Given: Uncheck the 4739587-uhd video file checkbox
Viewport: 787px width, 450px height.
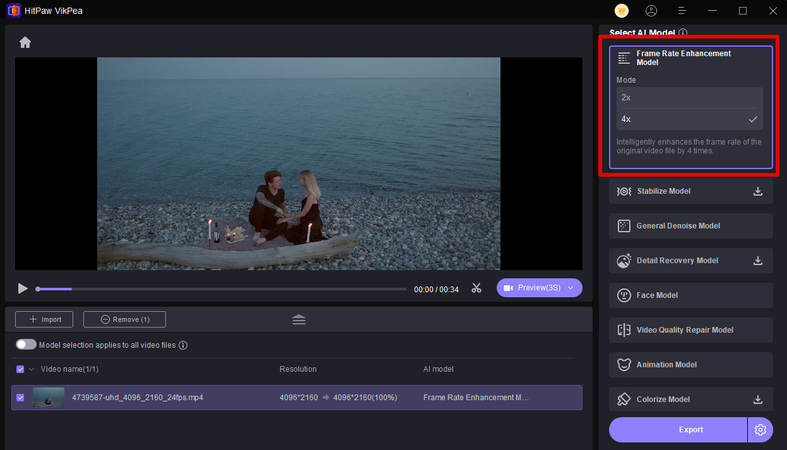Looking at the screenshot, I should (x=22, y=397).
